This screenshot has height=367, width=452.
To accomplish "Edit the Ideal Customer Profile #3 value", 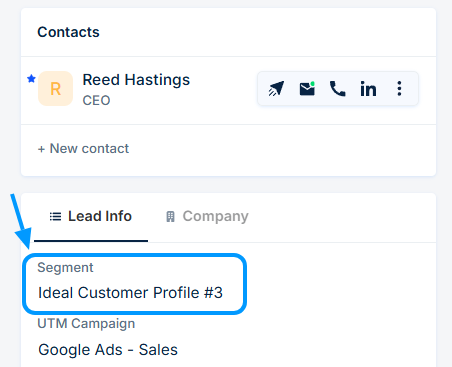I will [x=130, y=293].
